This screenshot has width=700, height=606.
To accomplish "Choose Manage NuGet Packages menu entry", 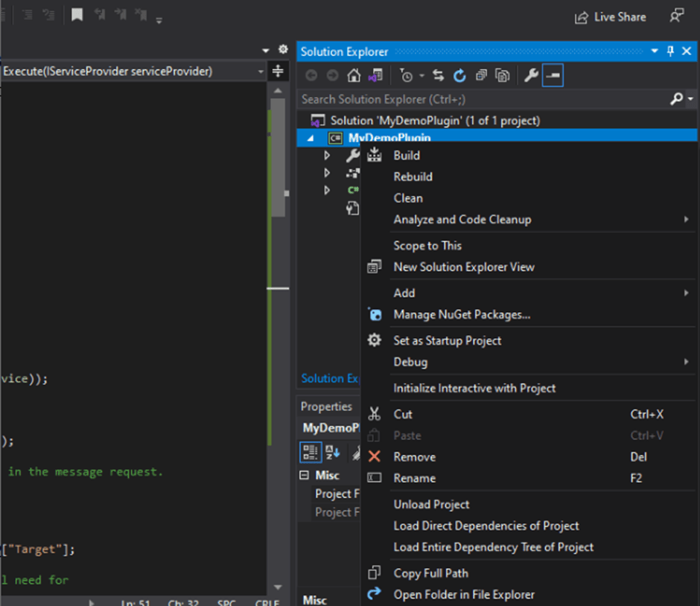I will pos(462,315).
